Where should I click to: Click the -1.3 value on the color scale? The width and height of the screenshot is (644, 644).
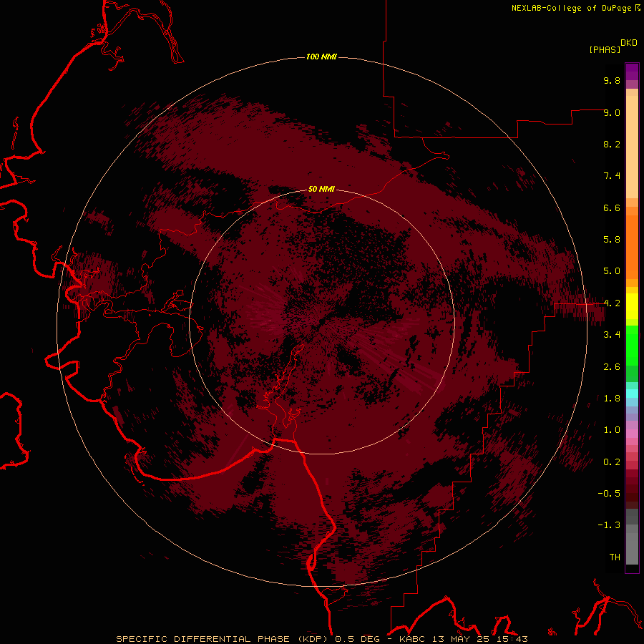(609, 525)
